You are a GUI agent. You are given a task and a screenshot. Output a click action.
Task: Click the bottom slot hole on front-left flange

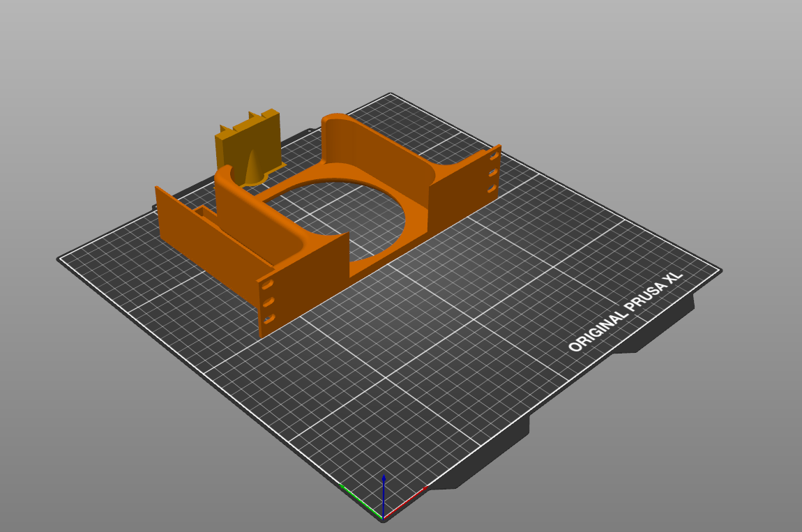point(269,320)
